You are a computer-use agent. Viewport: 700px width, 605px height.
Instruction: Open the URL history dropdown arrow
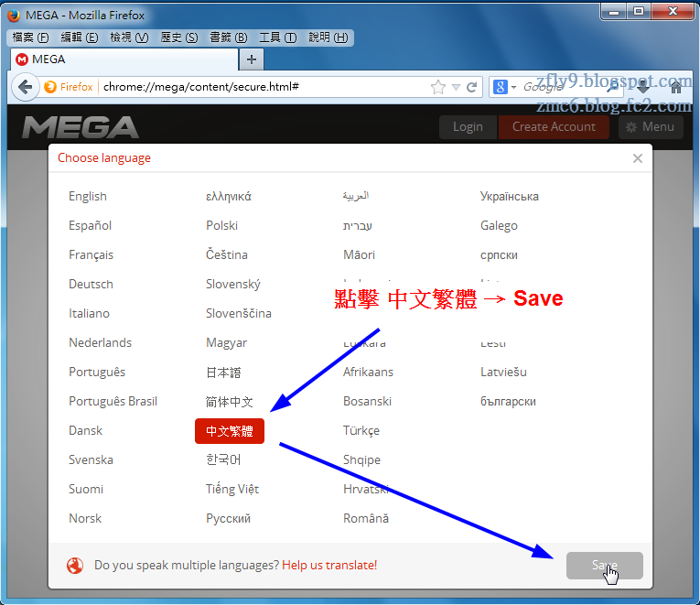[456, 87]
